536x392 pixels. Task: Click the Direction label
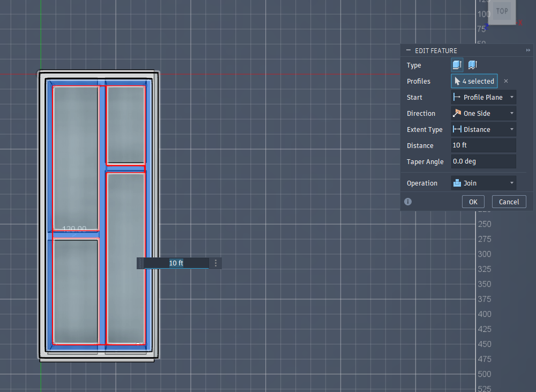(x=421, y=114)
